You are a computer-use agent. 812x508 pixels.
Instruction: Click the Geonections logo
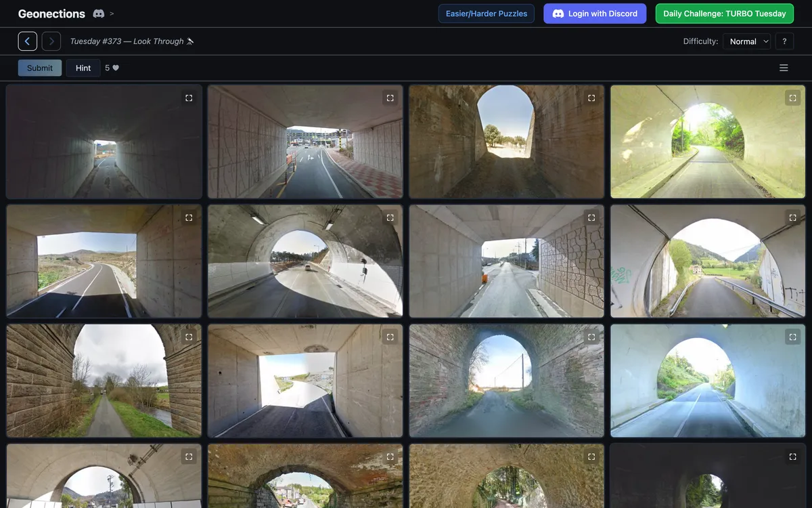[x=51, y=14]
